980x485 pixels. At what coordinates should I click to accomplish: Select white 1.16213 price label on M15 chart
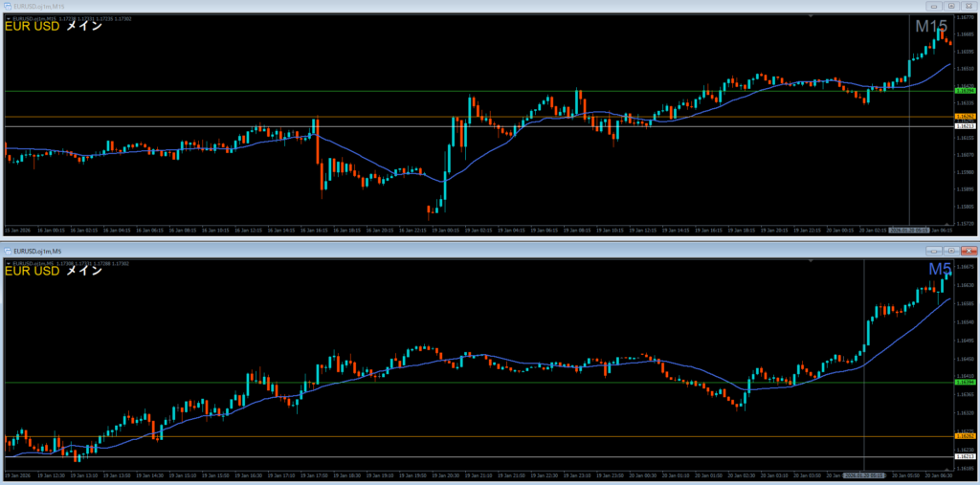pyautogui.click(x=964, y=126)
